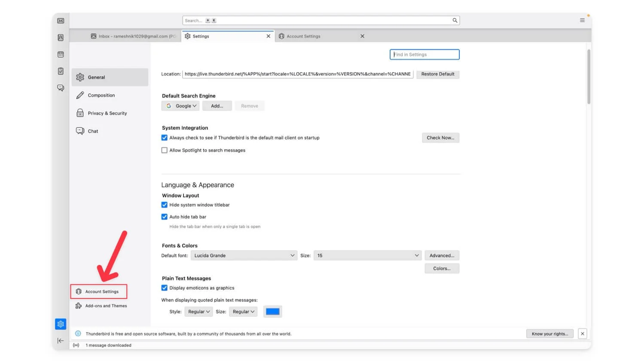Click the blue quoted text color swatch
The image size is (644, 362).
coord(272,312)
